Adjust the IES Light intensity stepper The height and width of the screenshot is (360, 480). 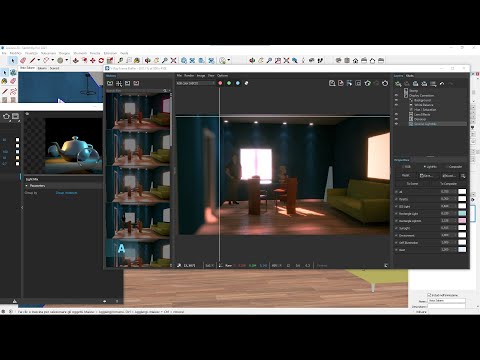[456, 206]
